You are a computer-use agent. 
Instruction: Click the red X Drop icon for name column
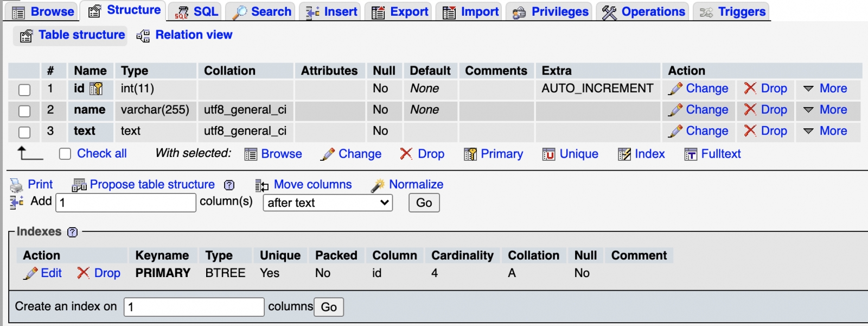(x=750, y=110)
